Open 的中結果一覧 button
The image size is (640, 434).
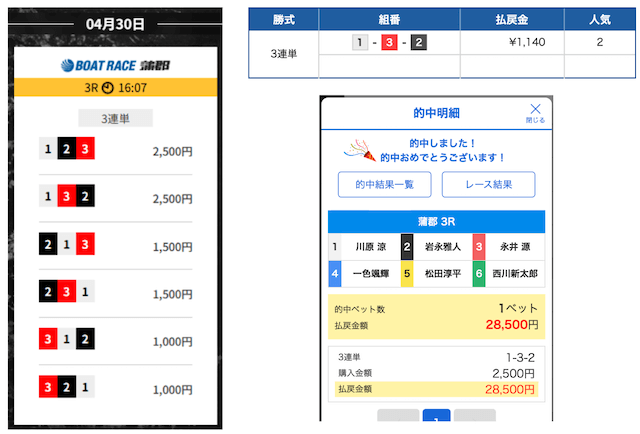(384, 185)
